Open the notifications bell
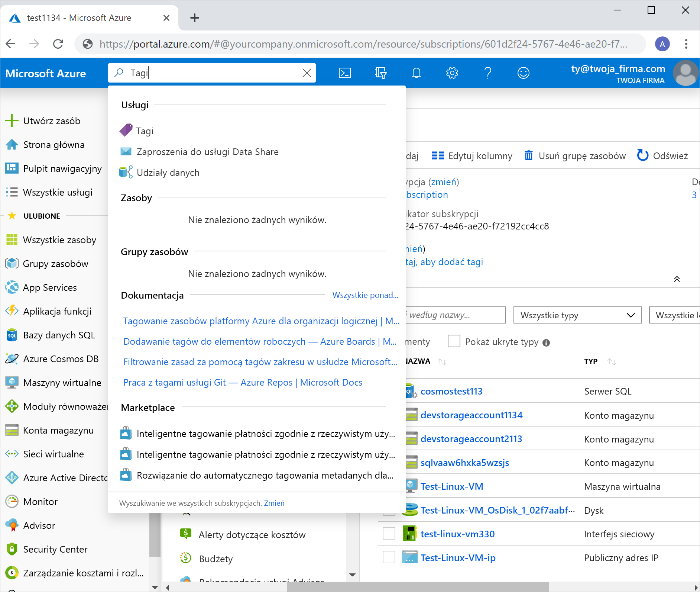Viewport: 700px width, 592px height. click(x=417, y=73)
